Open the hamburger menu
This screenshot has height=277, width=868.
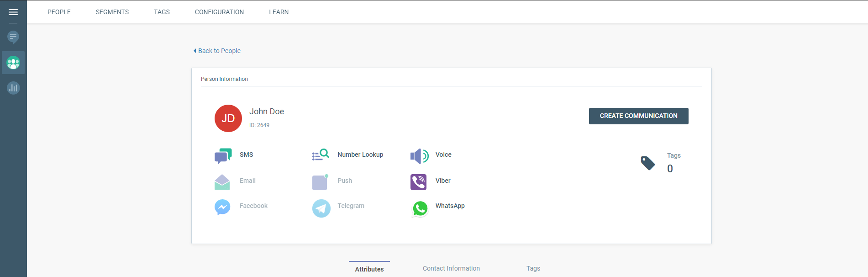point(13,12)
